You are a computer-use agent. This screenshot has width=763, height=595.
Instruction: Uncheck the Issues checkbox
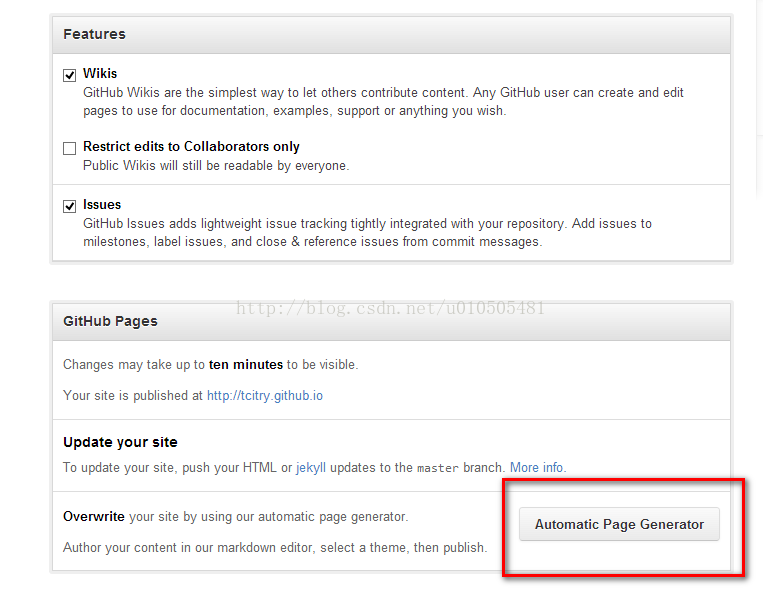pyautogui.click(x=70, y=206)
